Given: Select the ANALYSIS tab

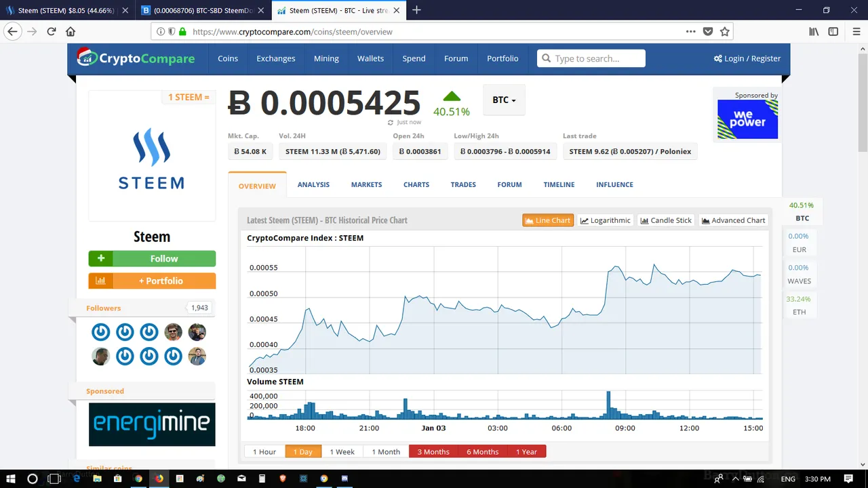Looking at the screenshot, I should [x=313, y=184].
